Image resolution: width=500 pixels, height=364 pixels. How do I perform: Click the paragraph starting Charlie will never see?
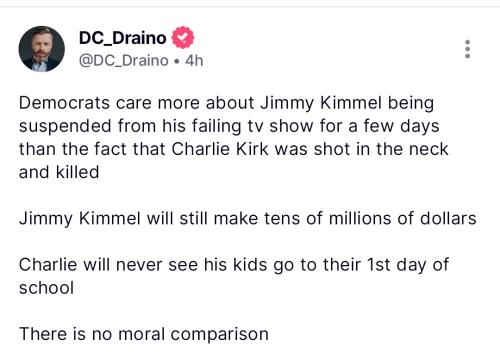233,276
